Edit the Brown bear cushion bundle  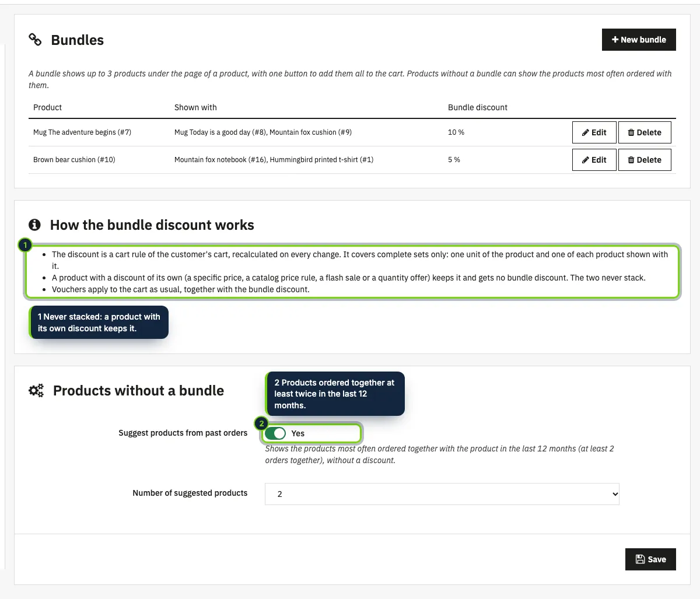click(594, 160)
